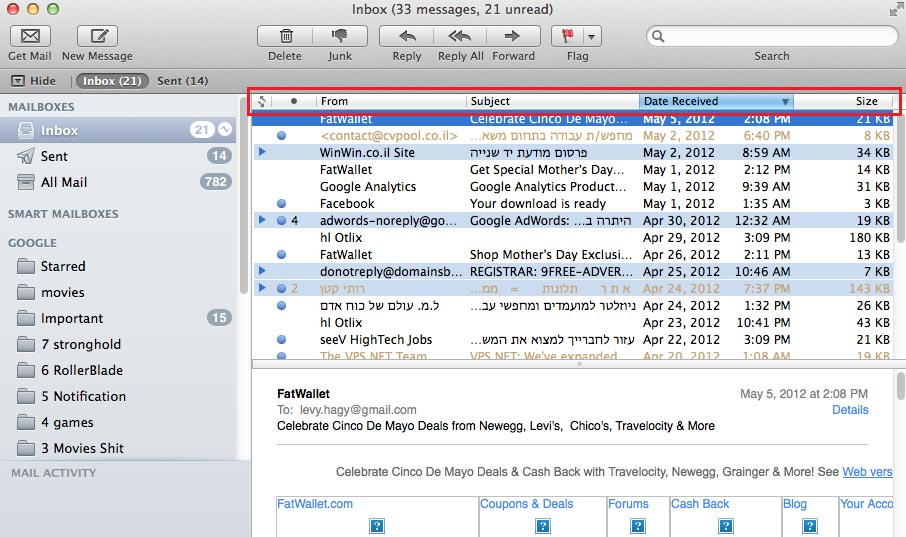The width and height of the screenshot is (906, 537).
Task: Open the Web version link
Action: pyautogui.click(x=867, y=472)
